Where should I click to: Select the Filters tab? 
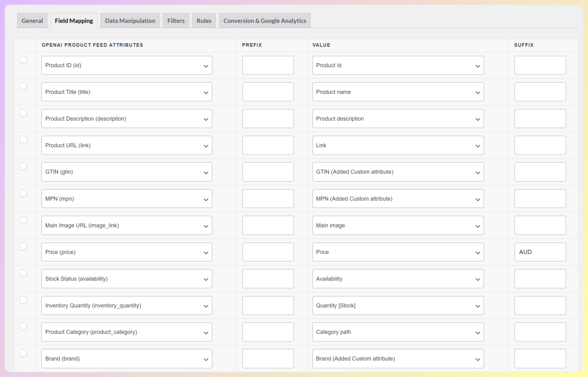(175, 20)
